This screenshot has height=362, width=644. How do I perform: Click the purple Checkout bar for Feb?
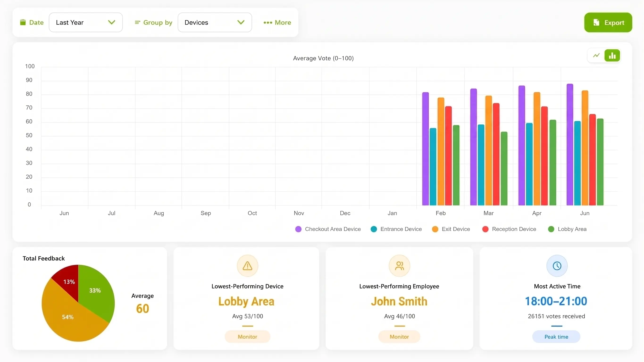[x=426, y=149]
